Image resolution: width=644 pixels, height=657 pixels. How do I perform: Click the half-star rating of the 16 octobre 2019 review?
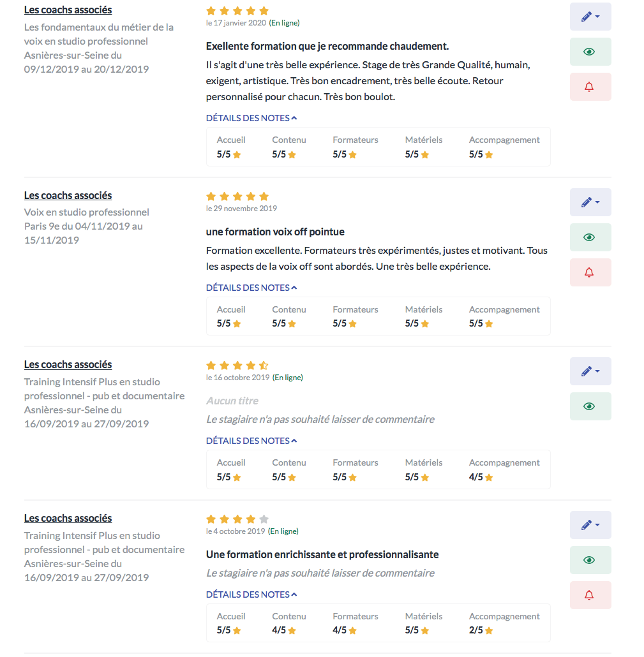(264, 365)
